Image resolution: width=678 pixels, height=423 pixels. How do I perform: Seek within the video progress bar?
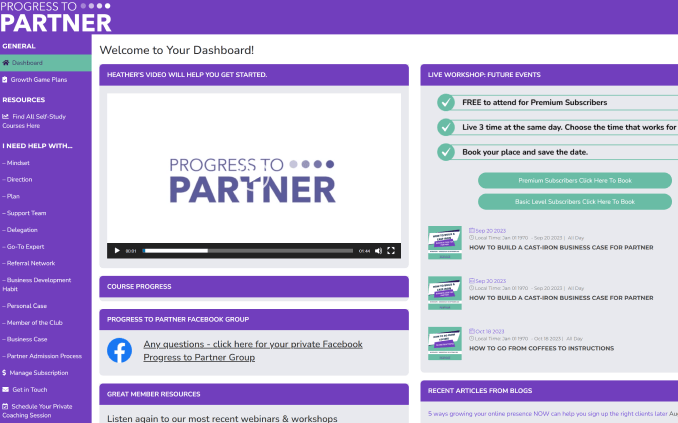tap(248, 250)
